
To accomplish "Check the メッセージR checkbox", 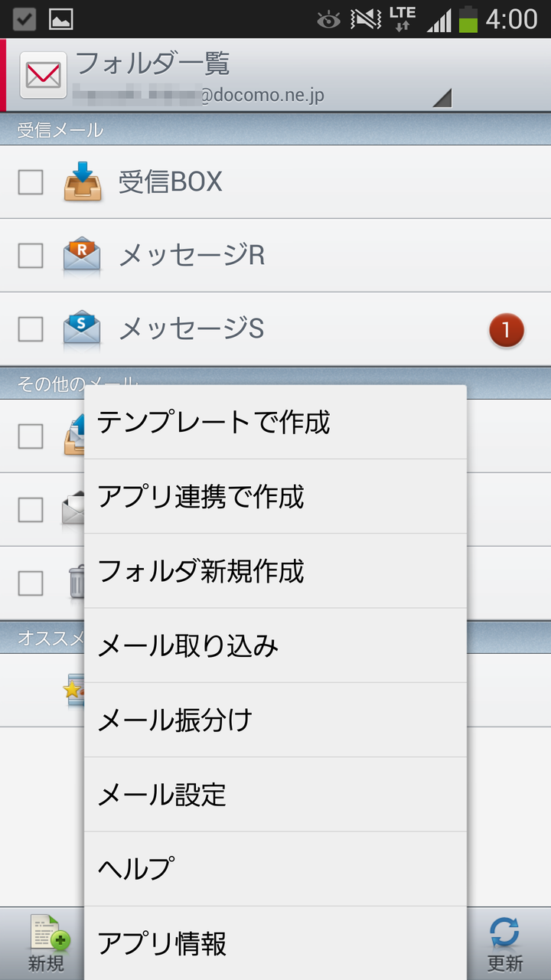I will point(31,255).
